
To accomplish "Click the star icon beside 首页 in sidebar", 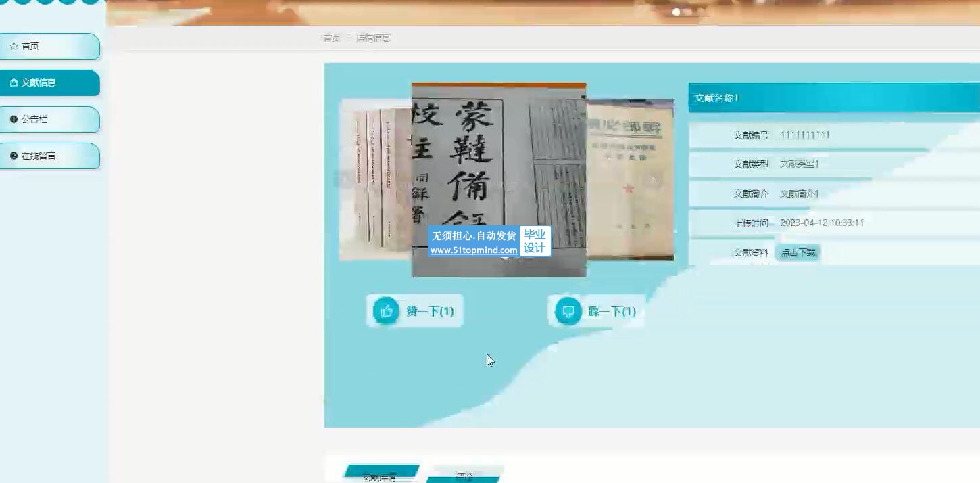I will pyautogui.click(x=14, y=46).
